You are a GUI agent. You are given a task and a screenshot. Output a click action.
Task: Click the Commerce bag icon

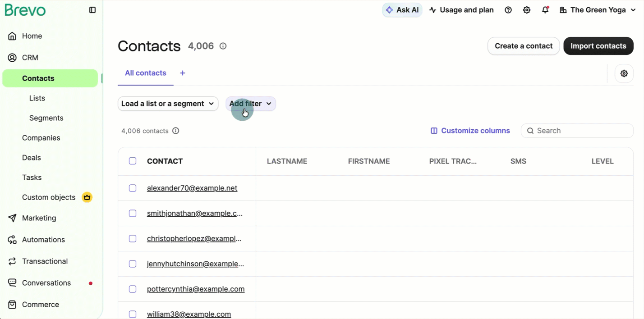[12, 305]
